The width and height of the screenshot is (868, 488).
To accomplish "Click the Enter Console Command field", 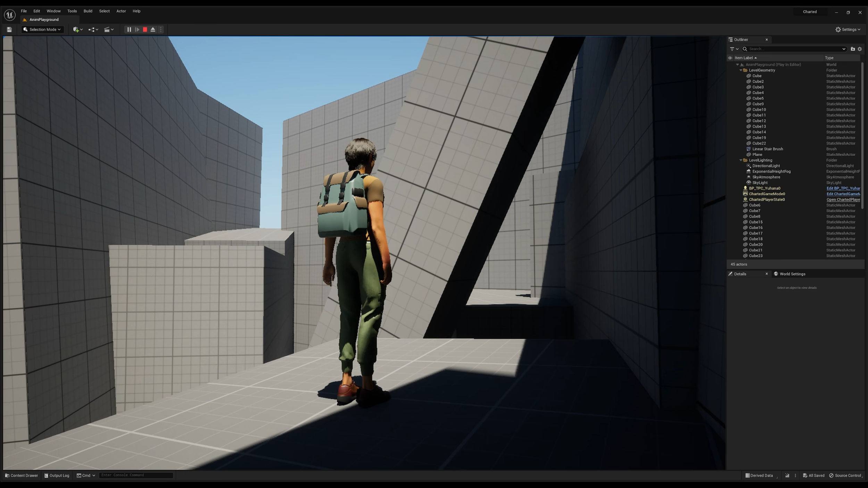I will [135, 475].
